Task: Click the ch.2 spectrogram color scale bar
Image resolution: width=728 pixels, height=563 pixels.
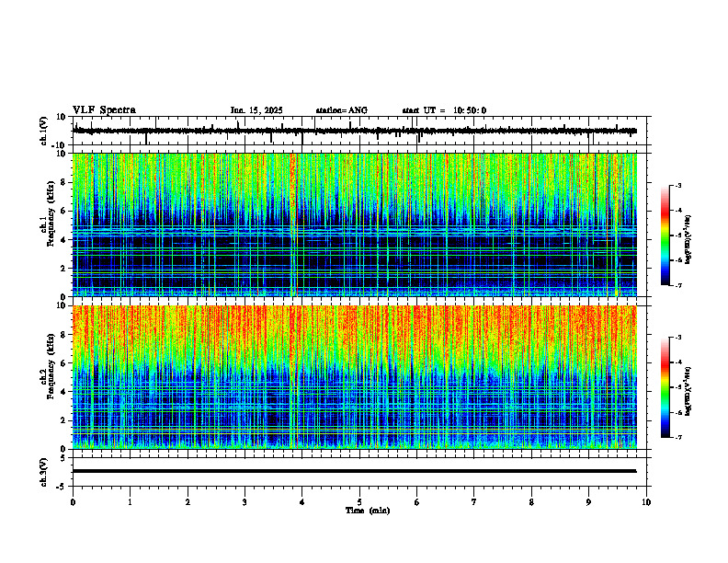Action: tap(665, 387)
